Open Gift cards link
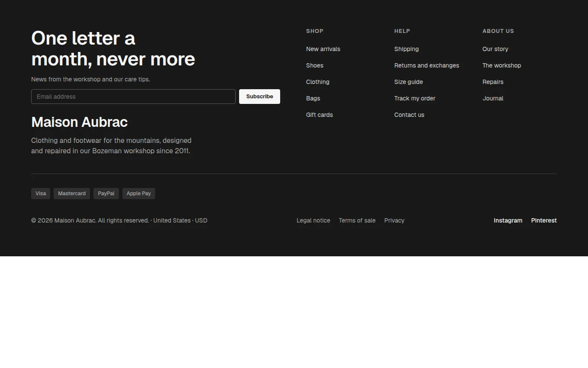Viewport: 588px width, 368px height. [x=320, y=115]
